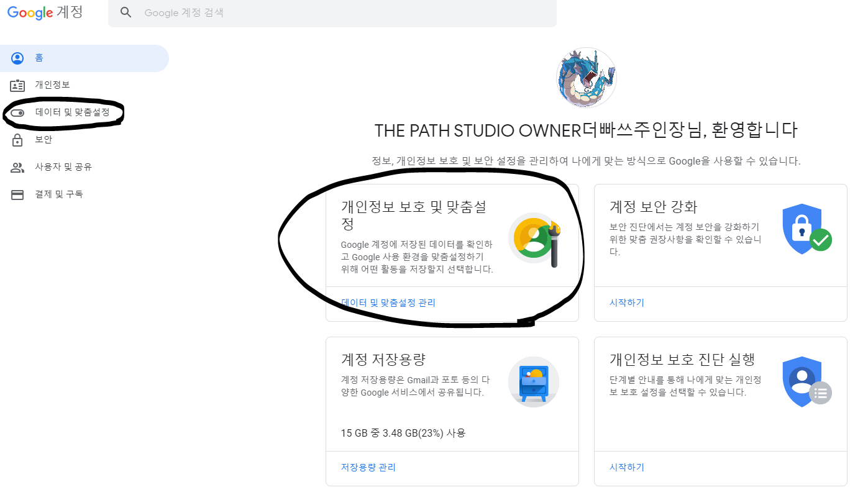Screen dimensions: 868x500
Task: Click the 홈 person icon in sidebar
Action: [17, 58]
